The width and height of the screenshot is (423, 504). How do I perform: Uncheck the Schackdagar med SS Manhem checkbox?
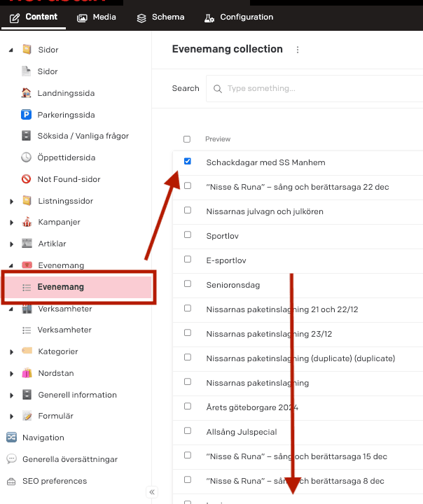[x=187, y=162]
